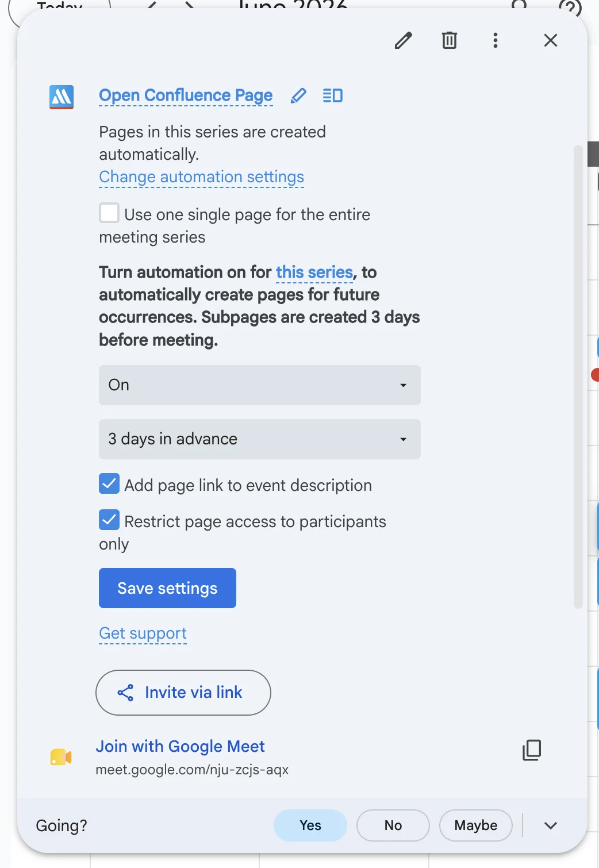Open the automation On dropdown

coord(260,385)
